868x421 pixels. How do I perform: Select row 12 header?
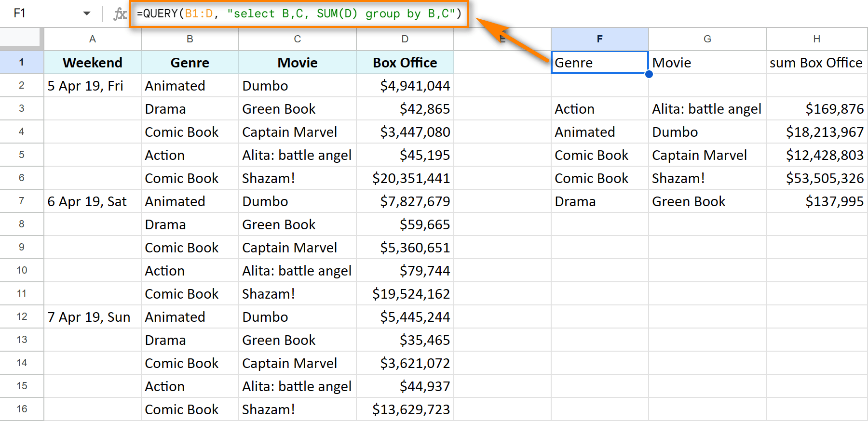pos(22,316)
